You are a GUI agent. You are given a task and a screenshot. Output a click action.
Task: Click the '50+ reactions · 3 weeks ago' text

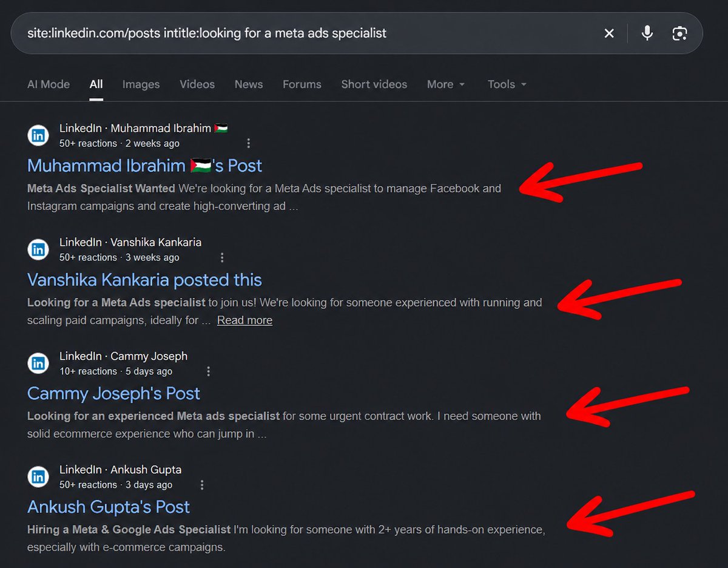(x=120, y=257)
